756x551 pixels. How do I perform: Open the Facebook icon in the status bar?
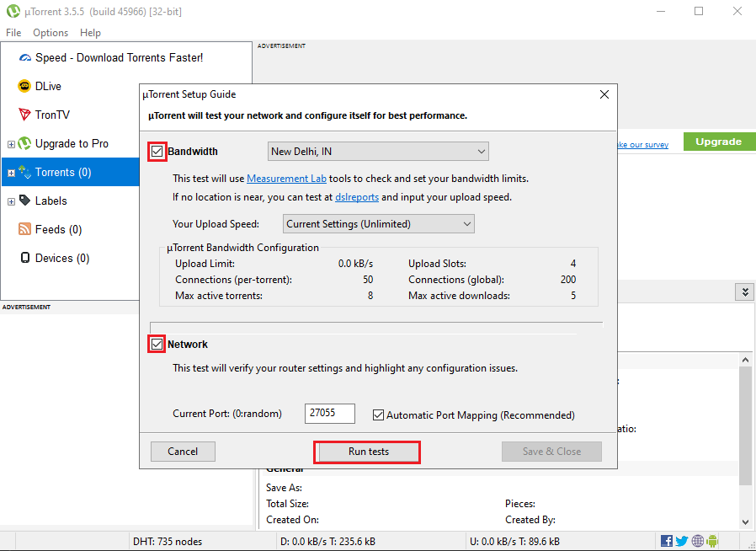coord(666,540)
